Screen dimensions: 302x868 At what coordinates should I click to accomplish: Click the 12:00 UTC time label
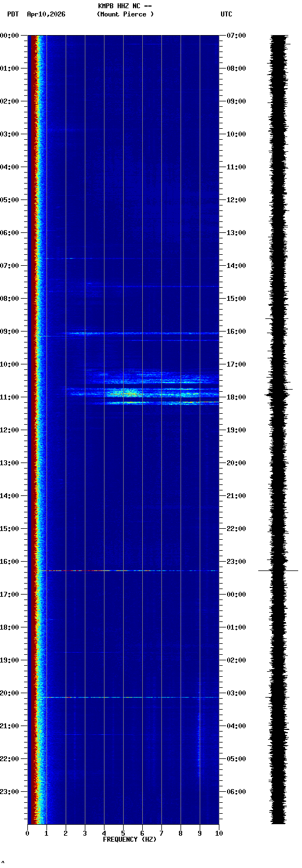[236, 200]
